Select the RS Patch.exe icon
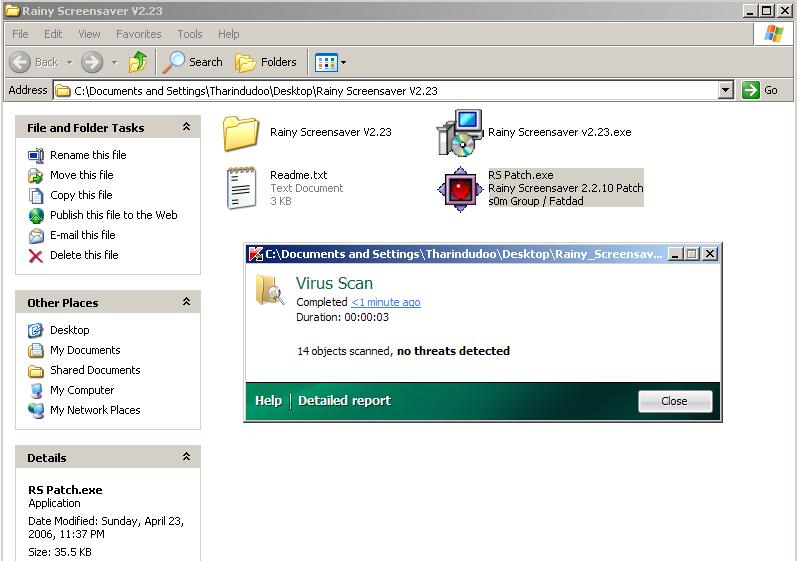 pyautogui.click(x=460, y=190)
